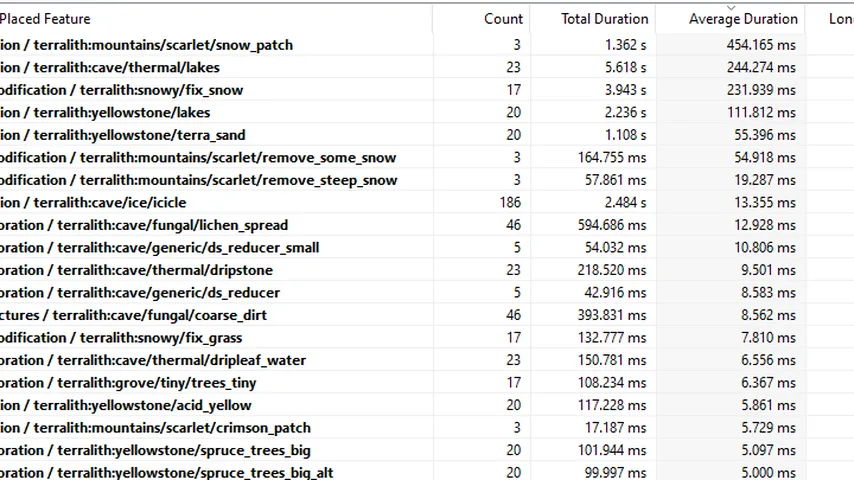Viewport: 854px width, 480px height.
Task: Sort by Total Duration column
Action: [x=604, y=19]
